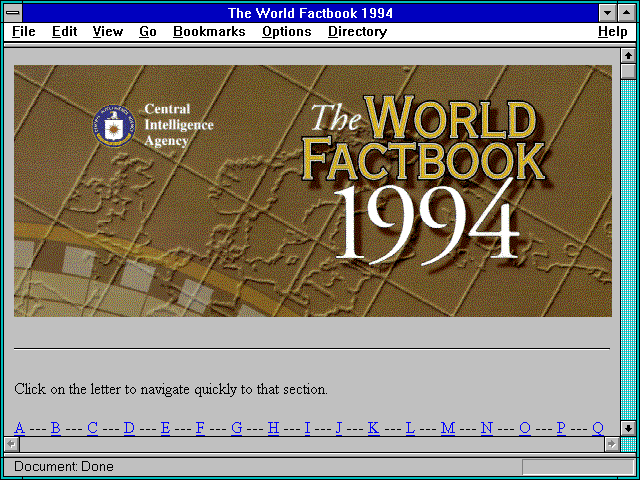Click the vertical scrollbar up arrow
The image size is (640, 480).
(628, 56)
